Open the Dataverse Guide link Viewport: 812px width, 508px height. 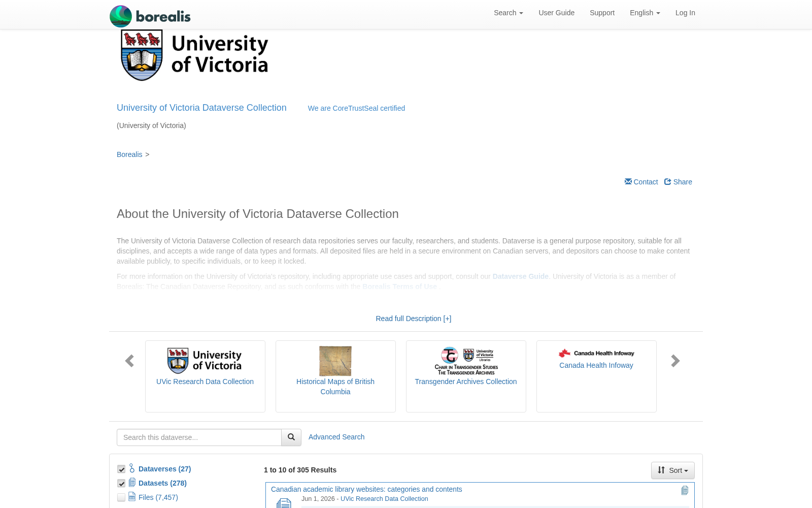pyautogui.click(x=520, y=276)
